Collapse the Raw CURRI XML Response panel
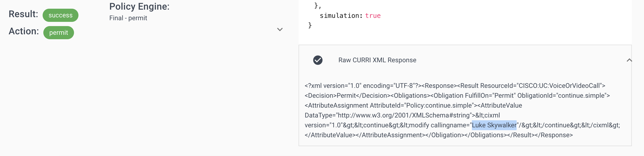 pyautogui.click(x=629, y=60)
